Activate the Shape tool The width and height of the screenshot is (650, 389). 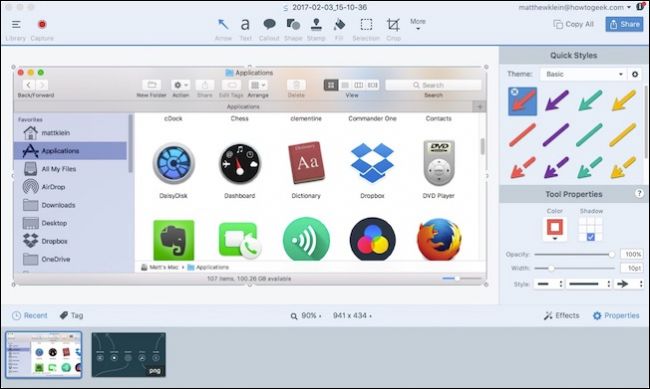293,29
